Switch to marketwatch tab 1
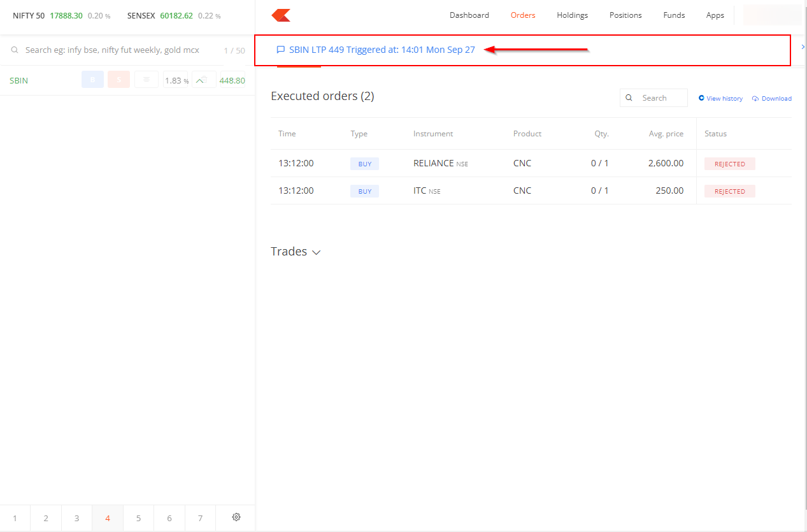Screen dimensions: 807x532 15,518
